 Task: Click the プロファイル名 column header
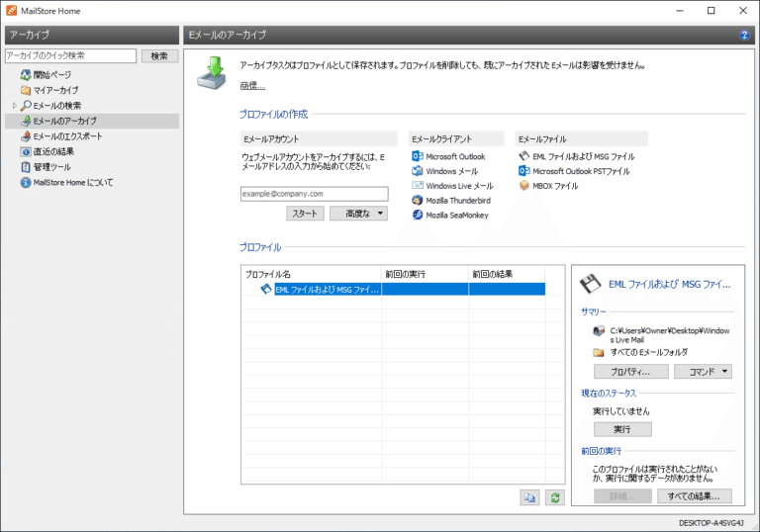pos(311,274)
